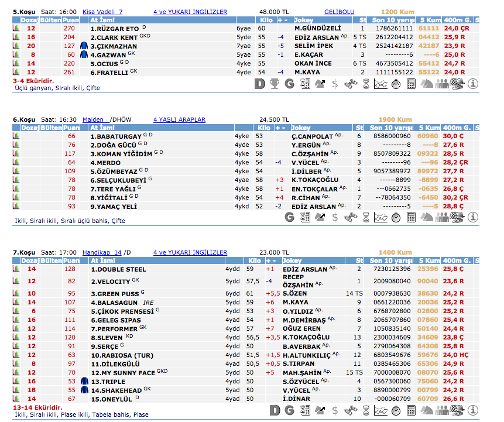Screen dimensions: 504x422
Task: Click the hourglass icon under race 7
Action: click(x=366, y=410)
